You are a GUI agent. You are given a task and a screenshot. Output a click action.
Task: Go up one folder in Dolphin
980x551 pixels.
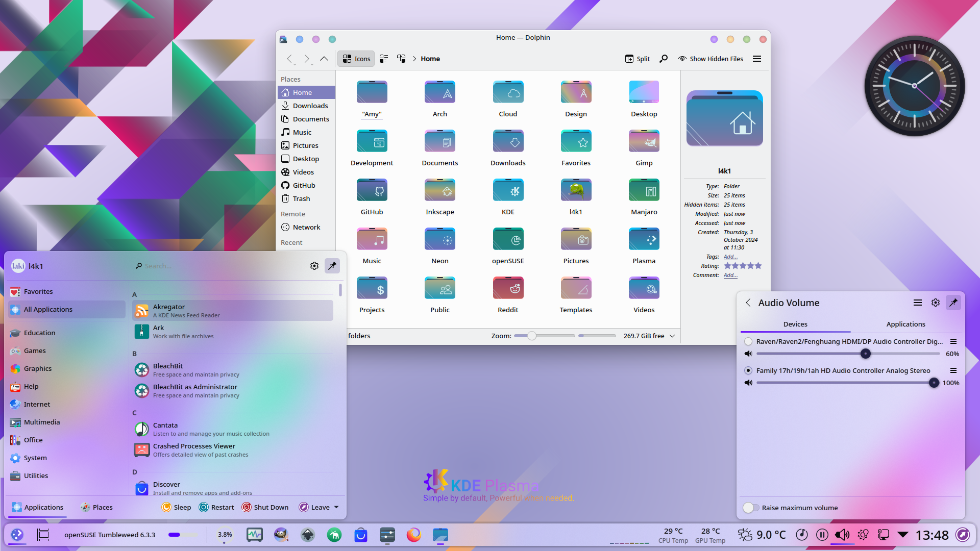click(324, 59)
